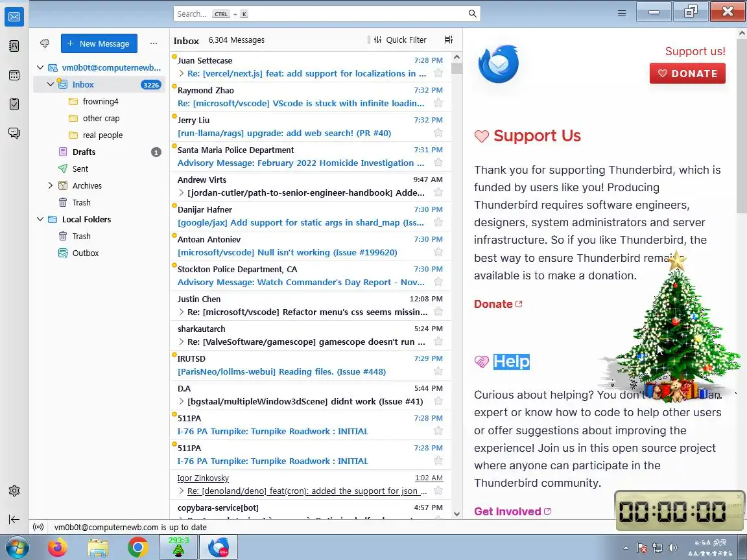Expand the Andrew Virts thread
Image resolution: width=747 pixels, height=560 pixels.
pos(182,192)
